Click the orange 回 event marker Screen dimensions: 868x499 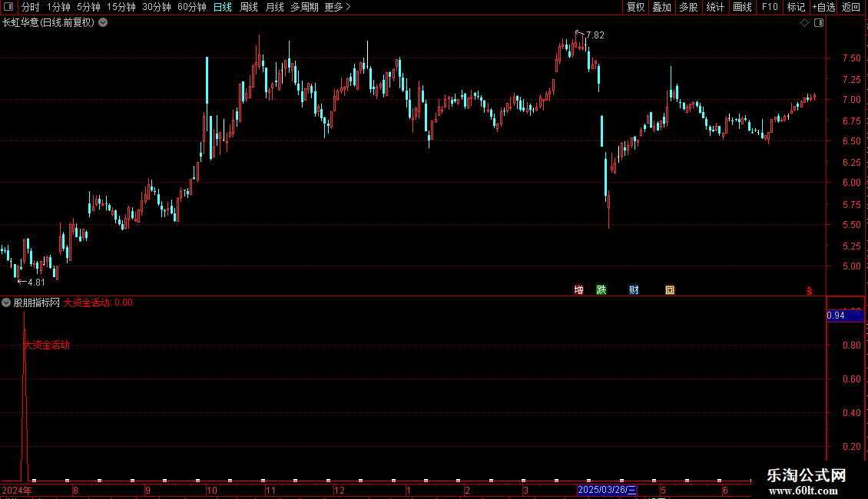670,290
